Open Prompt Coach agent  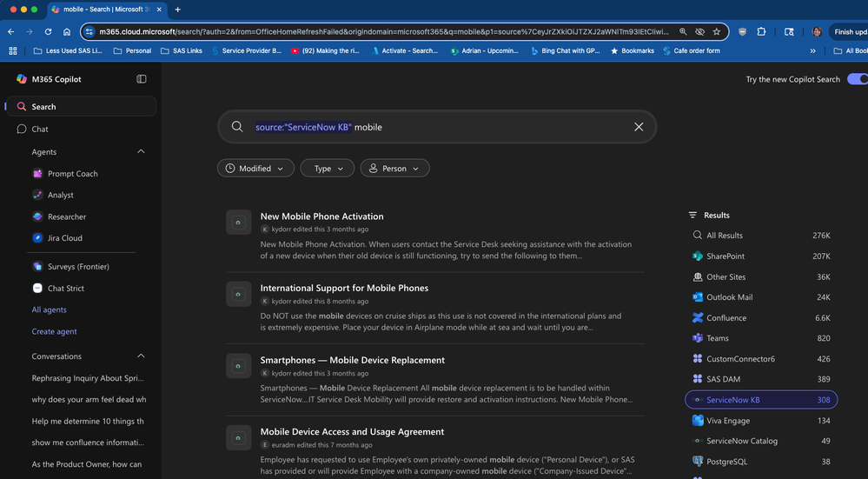[x=72, y=173]
